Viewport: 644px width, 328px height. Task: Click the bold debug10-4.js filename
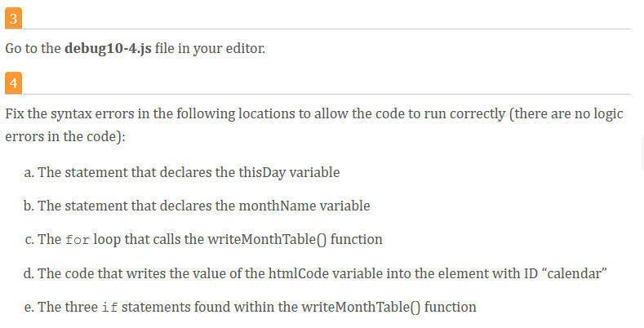point(108,48)
